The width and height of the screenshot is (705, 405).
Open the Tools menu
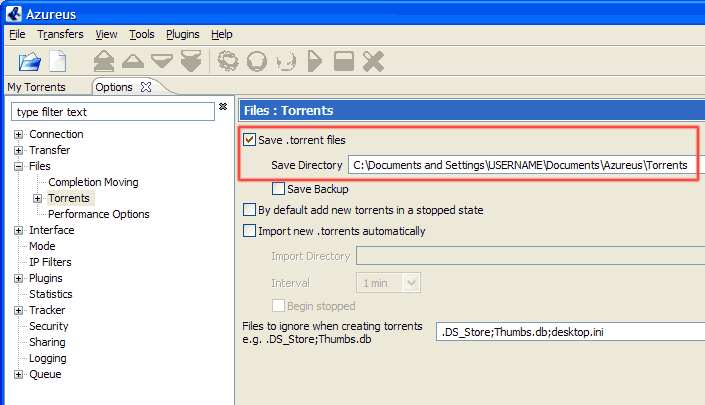point(142,34)
